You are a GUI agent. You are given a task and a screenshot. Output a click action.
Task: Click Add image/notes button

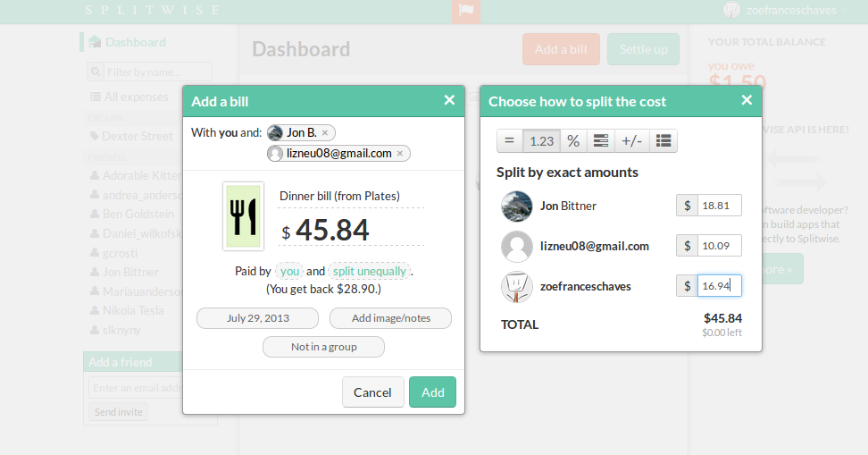click(x=391, y=318)
